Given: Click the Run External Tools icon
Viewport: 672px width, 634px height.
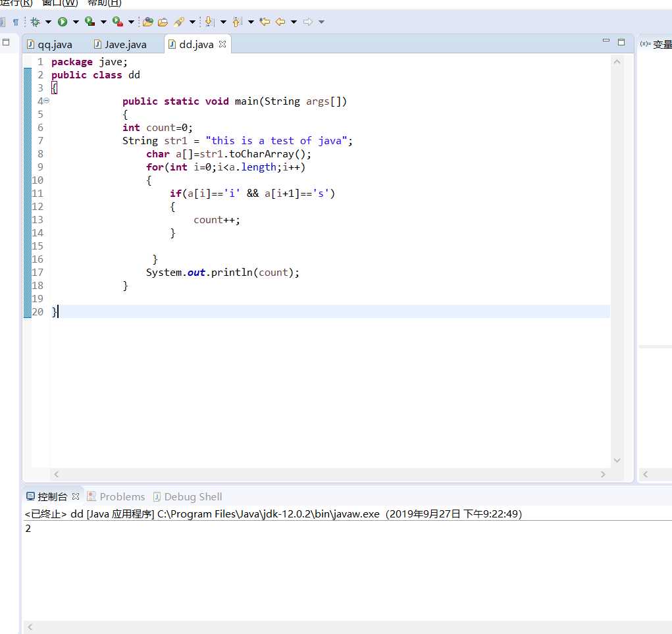Looking at the screenshot, I should pyautogui.click(x=118, y=22).
